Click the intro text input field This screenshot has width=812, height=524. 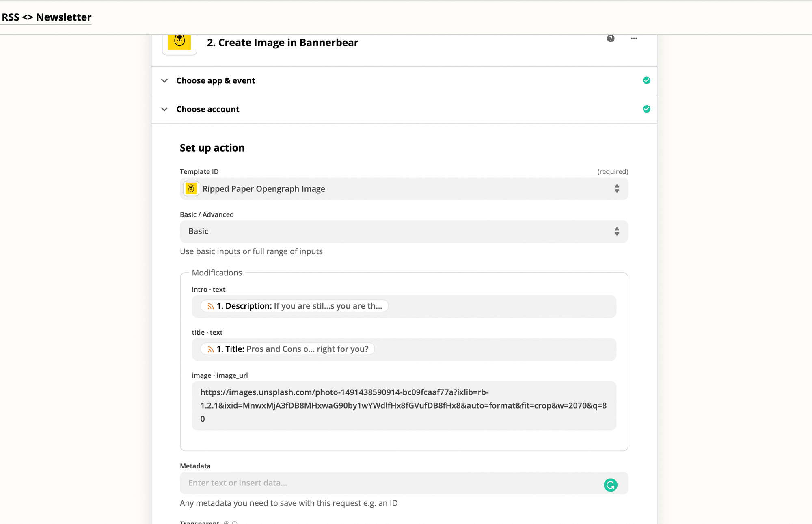(x=499, y=306)
